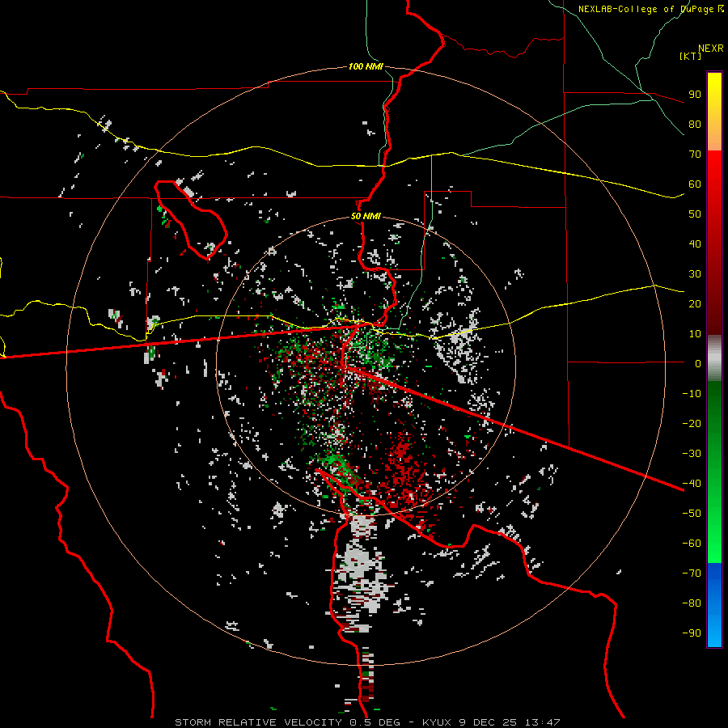Click the "50 NMI" range ring label
This screenshot has width=728, height=728.
pyautogui.click(x=366, y=216)
